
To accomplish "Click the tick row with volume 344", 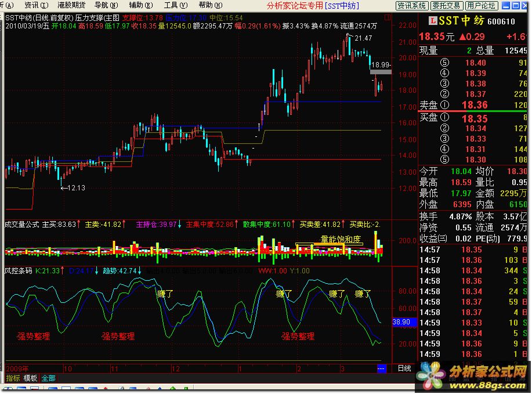I will 473,271.
